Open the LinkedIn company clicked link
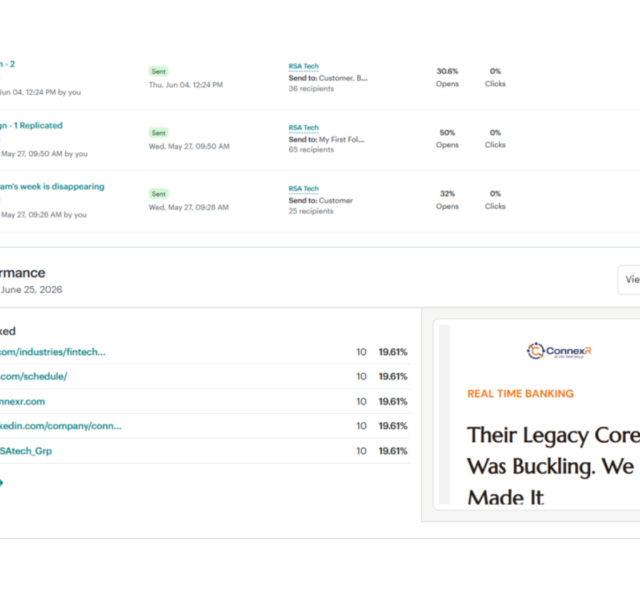This screenshot has height=600, width=640. [x=60, y=426]
